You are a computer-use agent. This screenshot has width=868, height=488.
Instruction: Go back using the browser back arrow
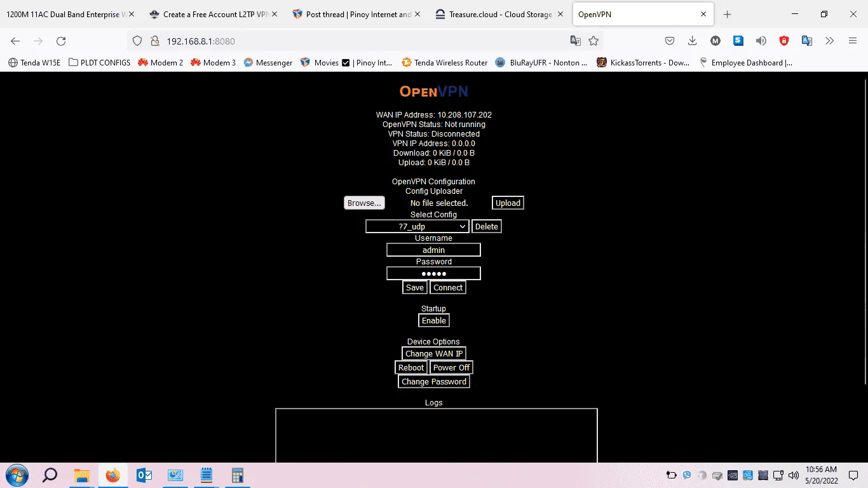pyautogui.click(x=15, y=41)
